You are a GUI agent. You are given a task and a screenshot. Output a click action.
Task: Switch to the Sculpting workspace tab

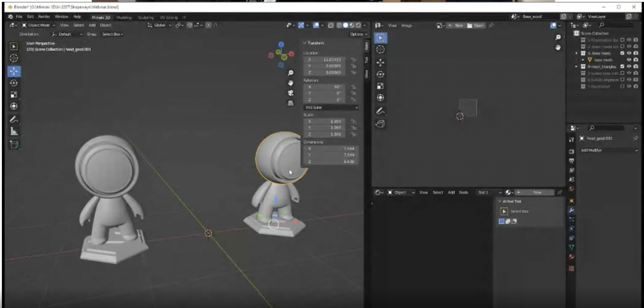tap(146, 17)
